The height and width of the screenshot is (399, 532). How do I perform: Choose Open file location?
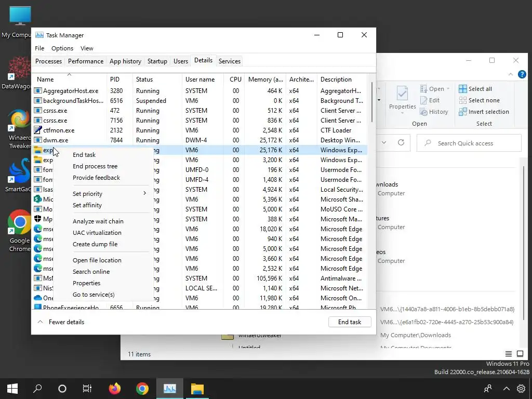click(x=97, y=260)
